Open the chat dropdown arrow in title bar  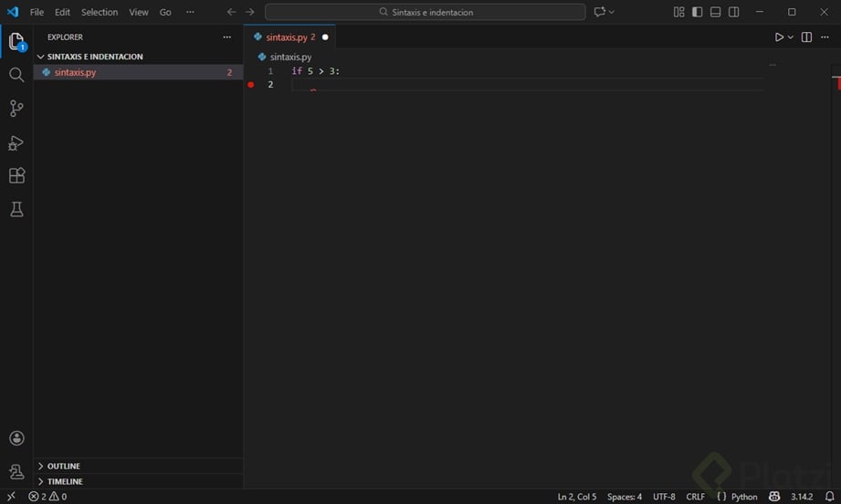pos(612,12)
